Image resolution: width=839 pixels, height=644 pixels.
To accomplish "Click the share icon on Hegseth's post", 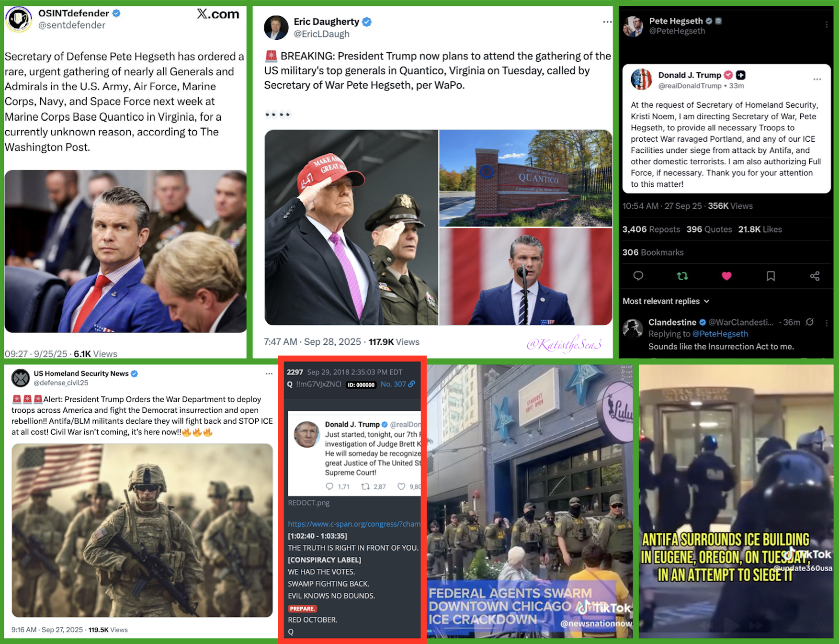I will (x=815, y=276).
